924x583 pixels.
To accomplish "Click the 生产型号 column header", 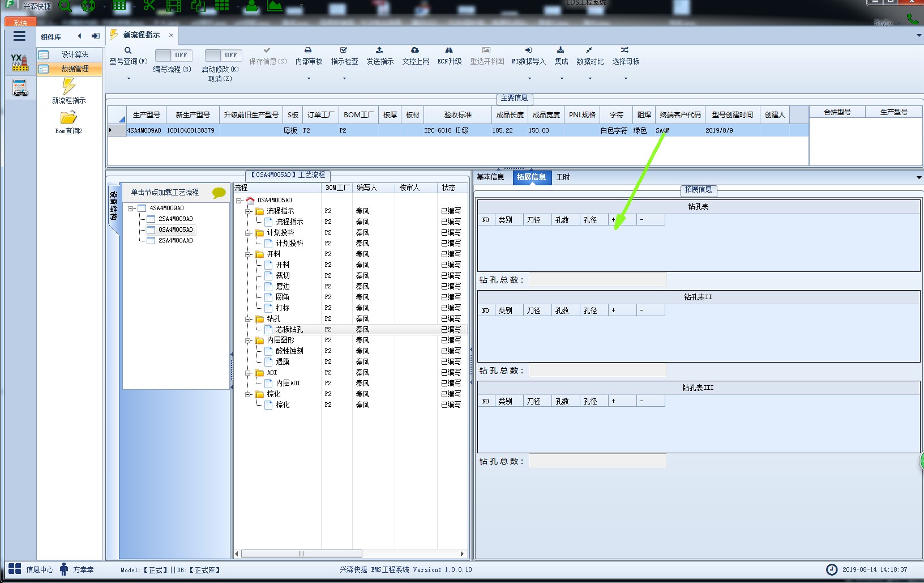I will (x=146, y=114).
